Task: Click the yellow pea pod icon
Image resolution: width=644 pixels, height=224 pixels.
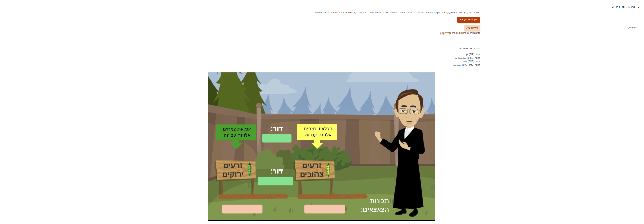Action: 328,169
